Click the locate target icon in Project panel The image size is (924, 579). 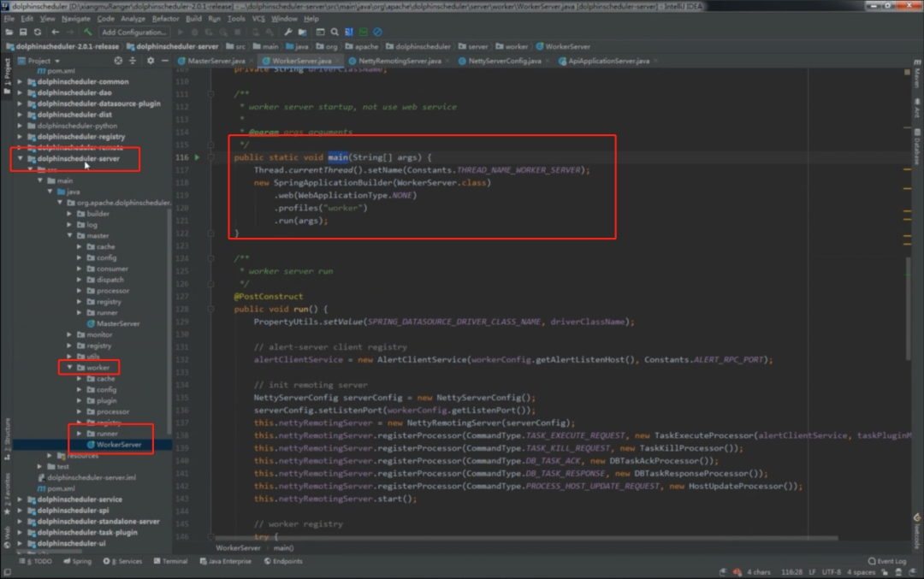pyautogui.click(x=118, y=61)
